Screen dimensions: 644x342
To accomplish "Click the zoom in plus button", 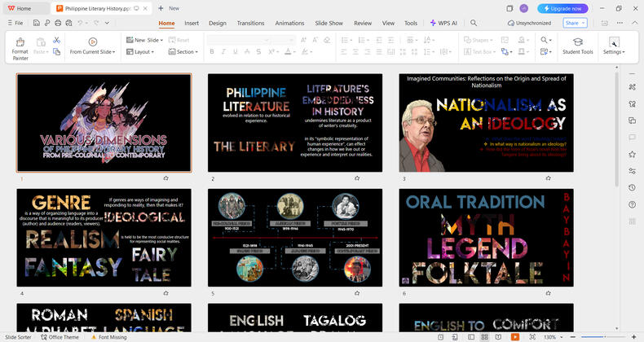I will click(633, 337).
